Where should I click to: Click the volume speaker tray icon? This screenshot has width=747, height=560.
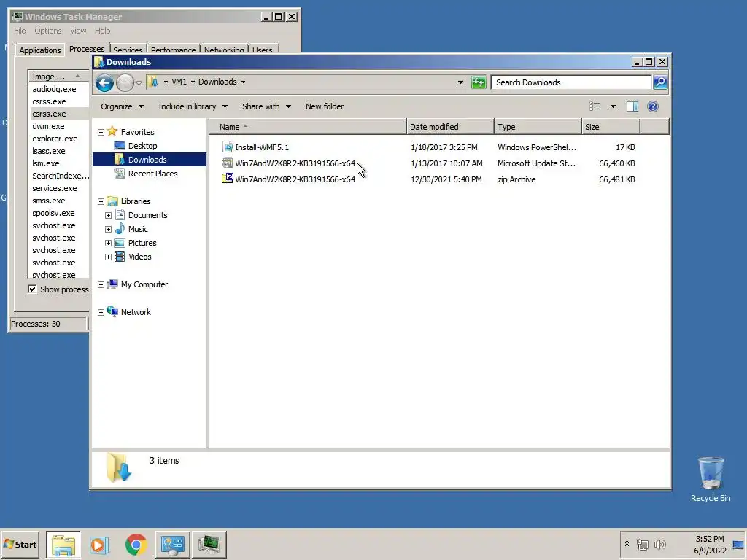coord(659,544)
